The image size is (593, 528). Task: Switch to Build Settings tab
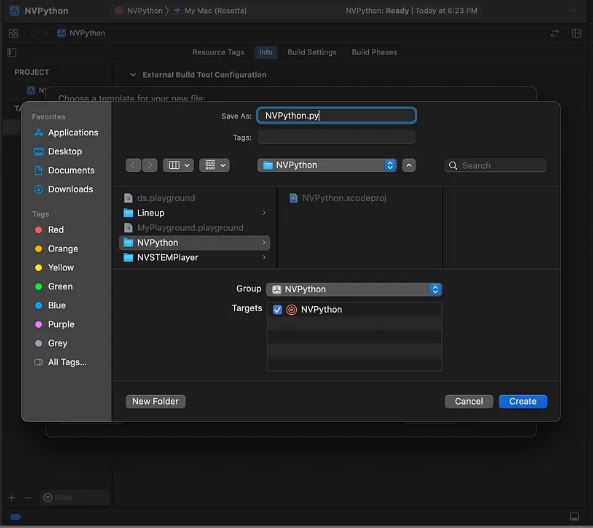(x=312, y=52)
